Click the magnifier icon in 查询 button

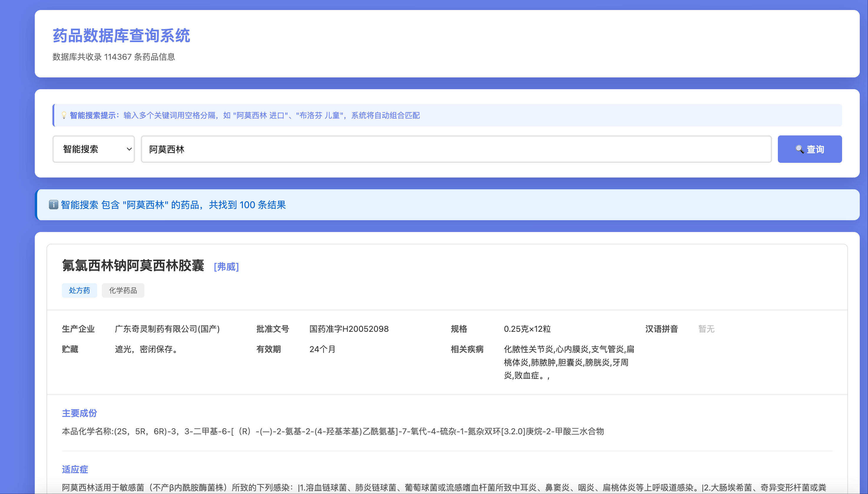(x=799, y=149)
